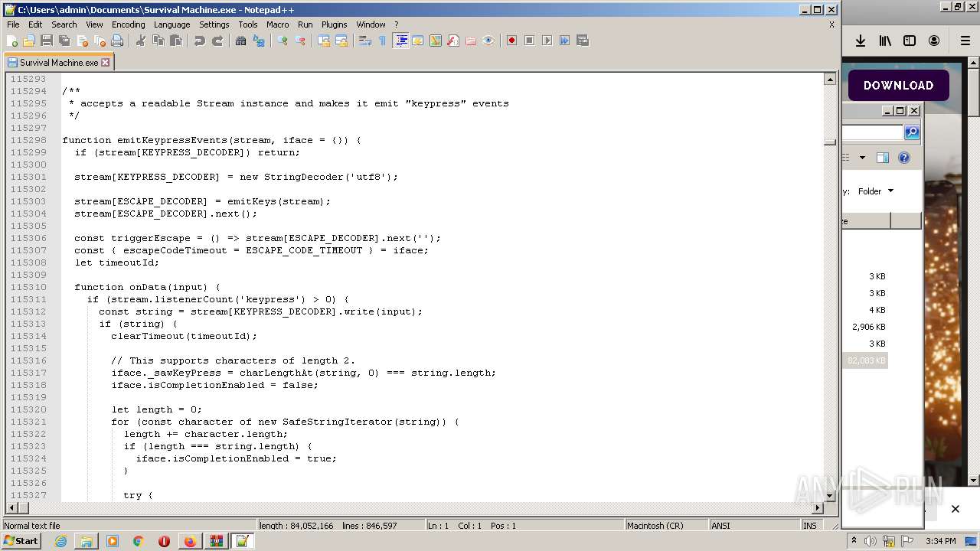Screen dimensions: 980x551
Task: Open the Function List panel icon
Action: click(x=453, y=41)
